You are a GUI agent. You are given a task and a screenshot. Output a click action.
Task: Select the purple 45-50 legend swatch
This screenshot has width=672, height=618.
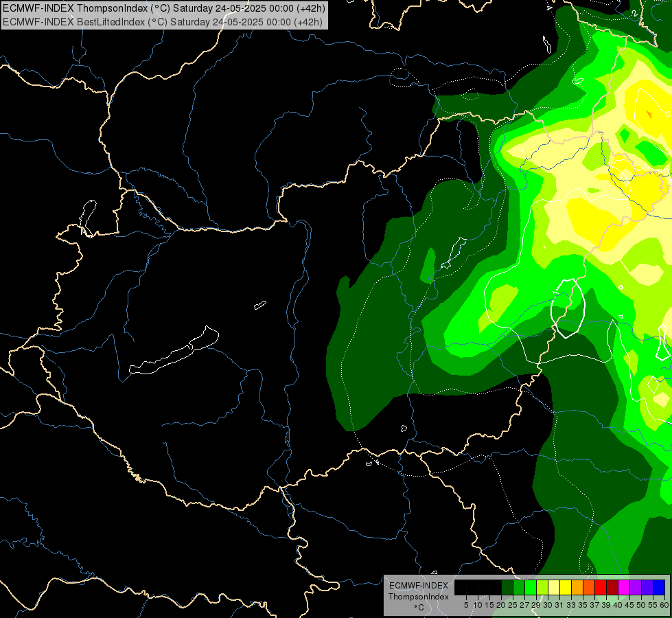(x=636, y=587)
